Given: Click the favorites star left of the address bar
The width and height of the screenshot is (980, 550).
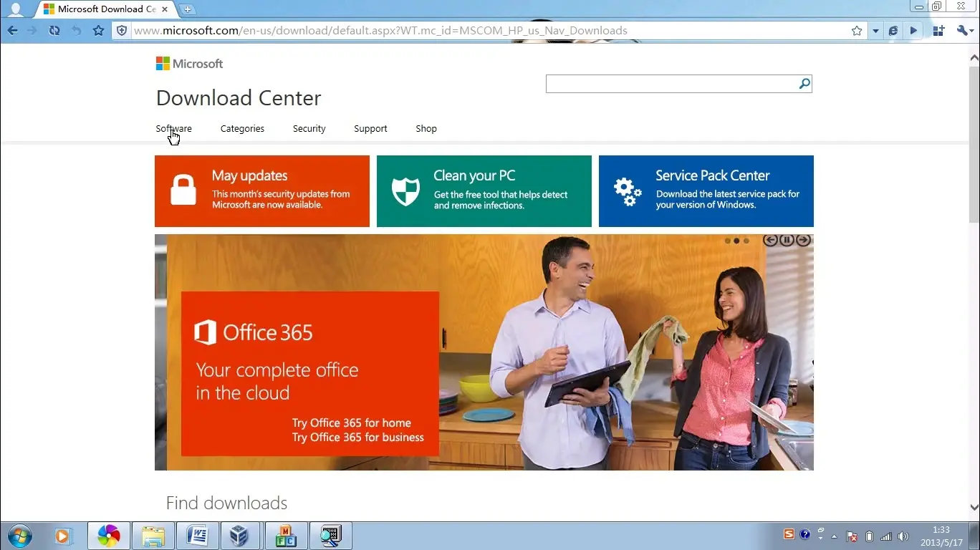Looking at the screenshot, I should click(98, 31).
